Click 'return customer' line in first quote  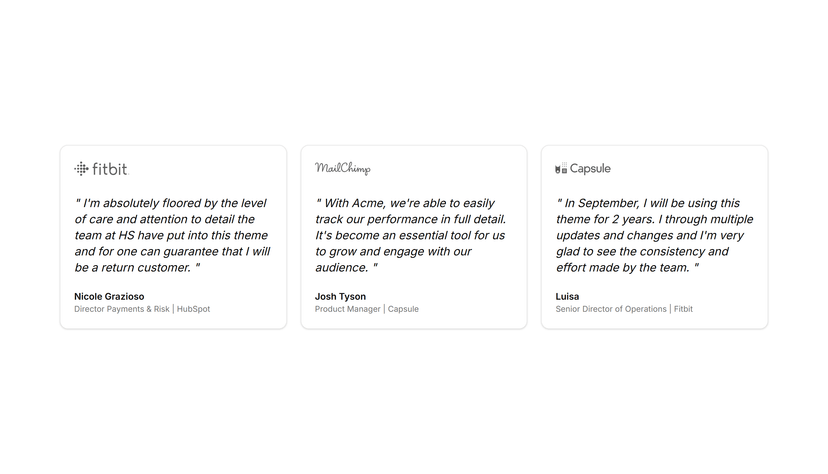click(x=137, y=268)
